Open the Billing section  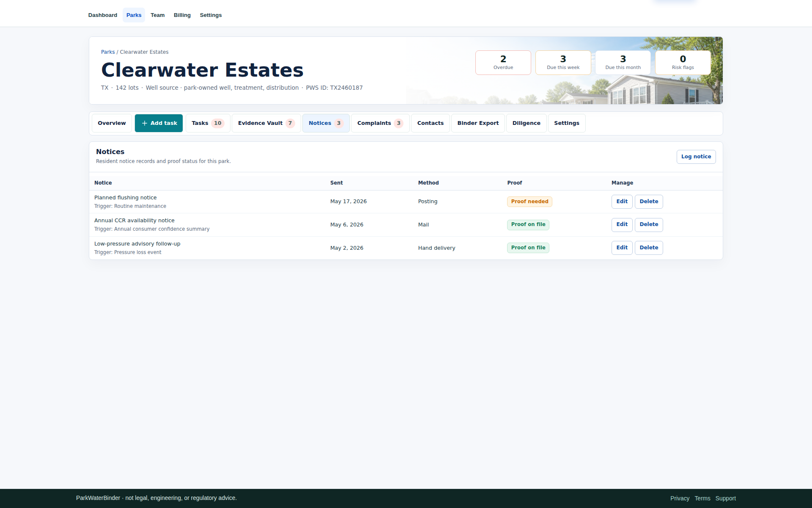click(x=182, y=15)
